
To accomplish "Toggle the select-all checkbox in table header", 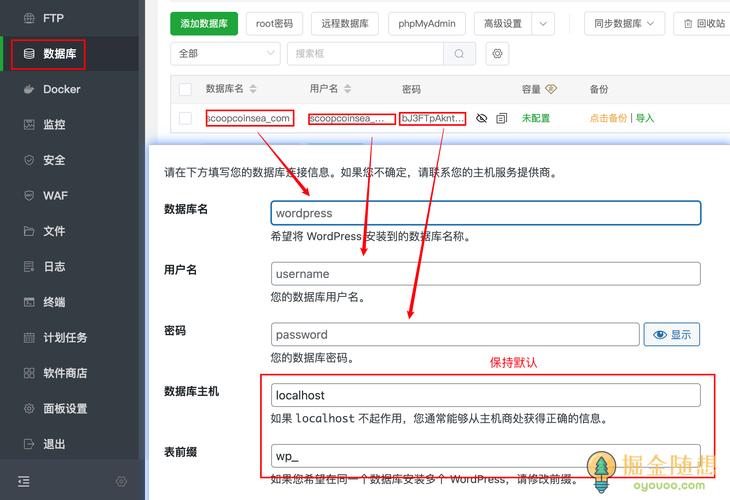I will 185,89.
